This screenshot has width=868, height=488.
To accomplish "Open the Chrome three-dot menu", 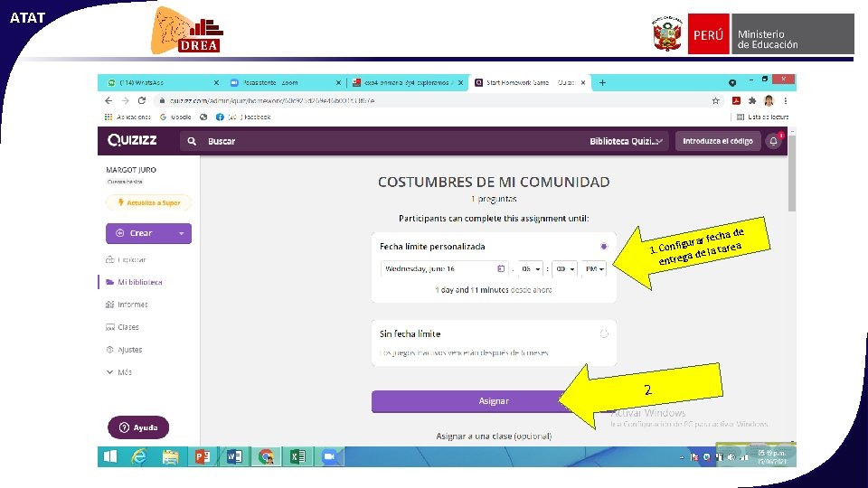I will click(785, 100).
